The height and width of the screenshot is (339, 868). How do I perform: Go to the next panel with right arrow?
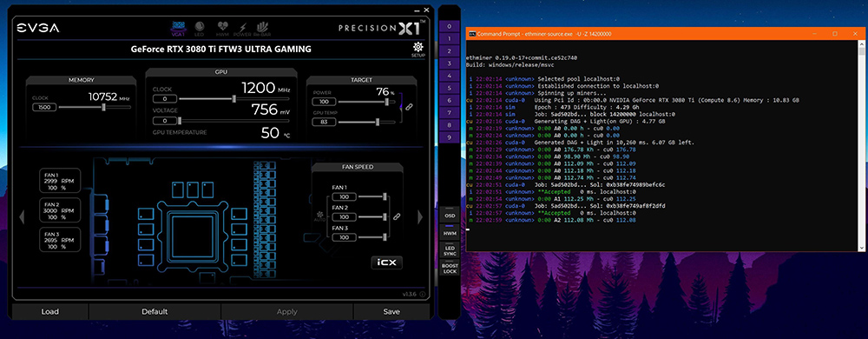(x=419, y=217)
